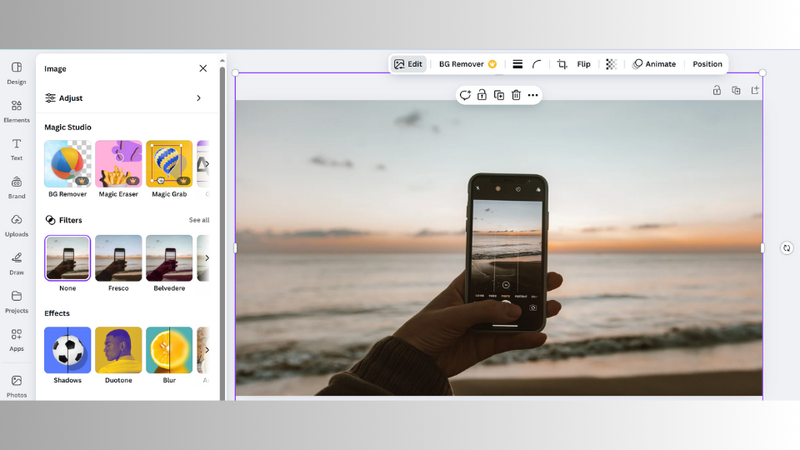Screen dimensions: 800x450
Task: Show more Magic Studio tools arrow
Action: pos(207,164)
